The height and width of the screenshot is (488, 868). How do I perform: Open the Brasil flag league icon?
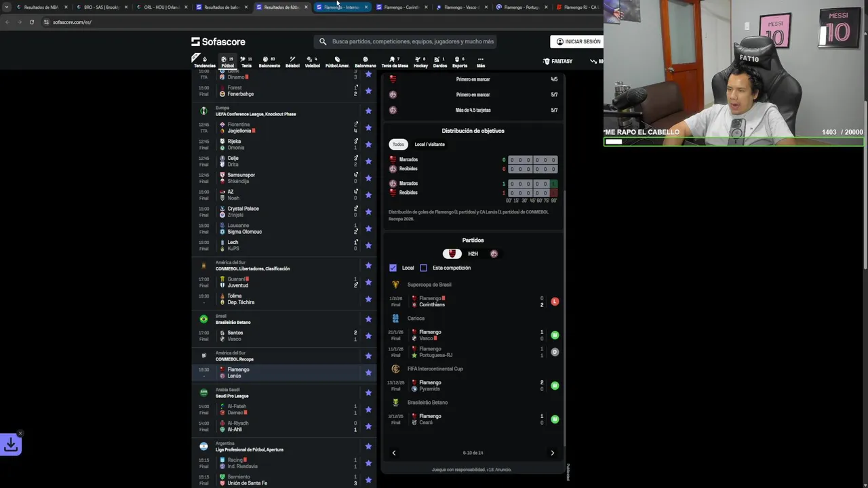[203, 319]
